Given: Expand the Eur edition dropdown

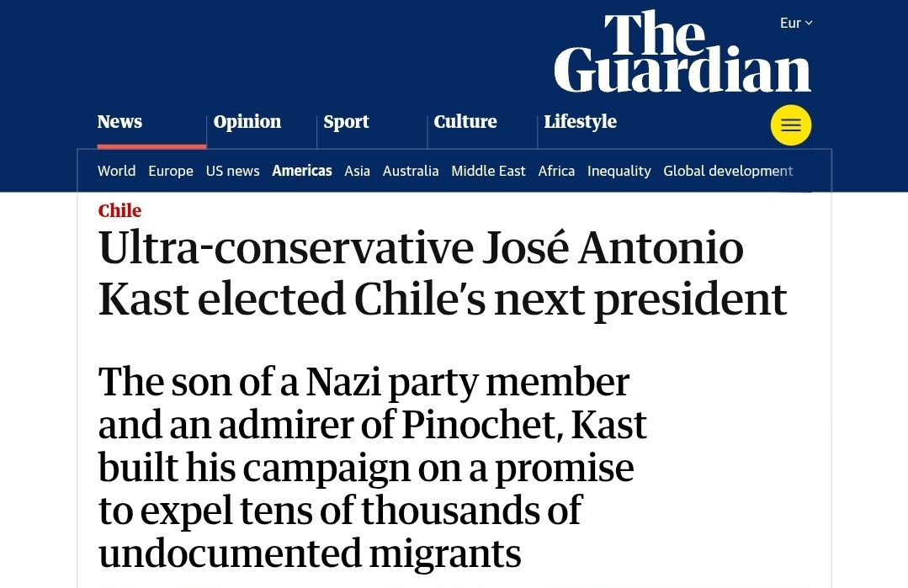Looking at the screenshot, I should (795, 23).
